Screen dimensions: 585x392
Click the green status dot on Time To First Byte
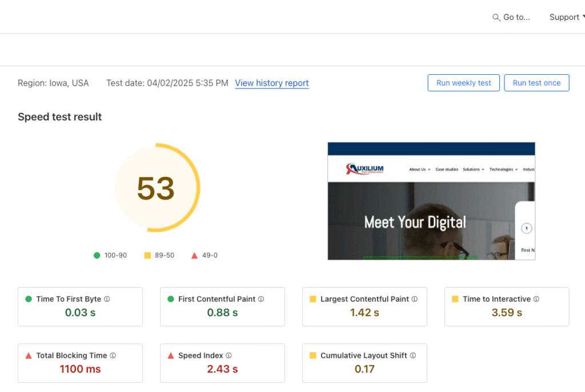pos(29,299)
